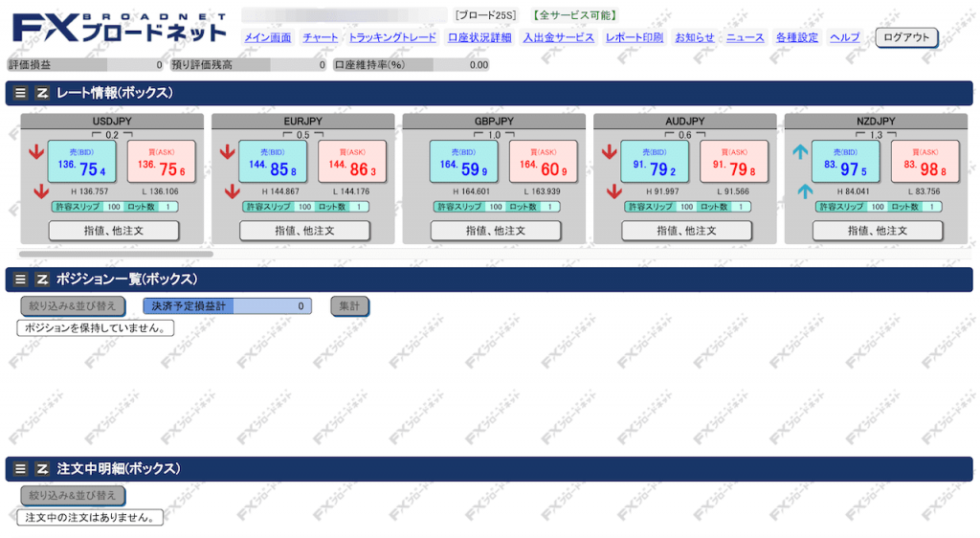Click the 【全サービス可能】 status text
Image resolution: width=980 pixels, height=538 pixels.
tap(574, 15)
